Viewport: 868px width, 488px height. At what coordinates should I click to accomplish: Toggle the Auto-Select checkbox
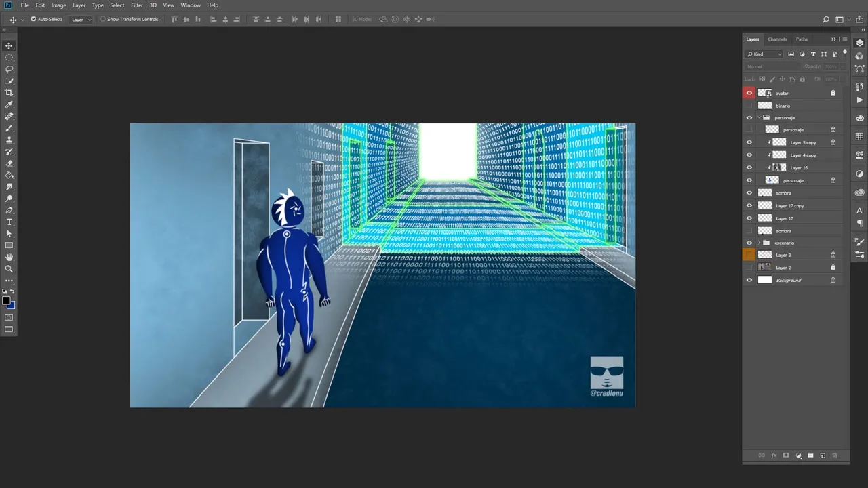click(x=33, y=19)
